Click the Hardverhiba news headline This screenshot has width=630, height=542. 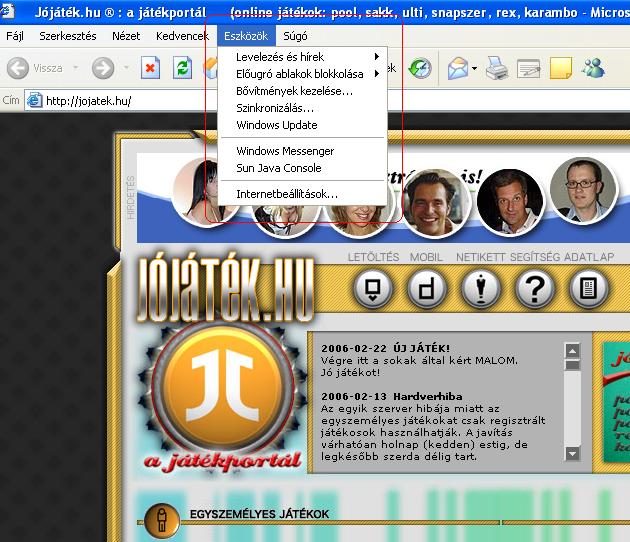(428, 397)
